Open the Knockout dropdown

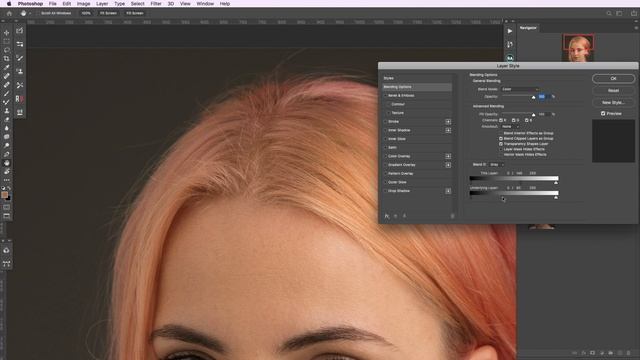point(511,127)
